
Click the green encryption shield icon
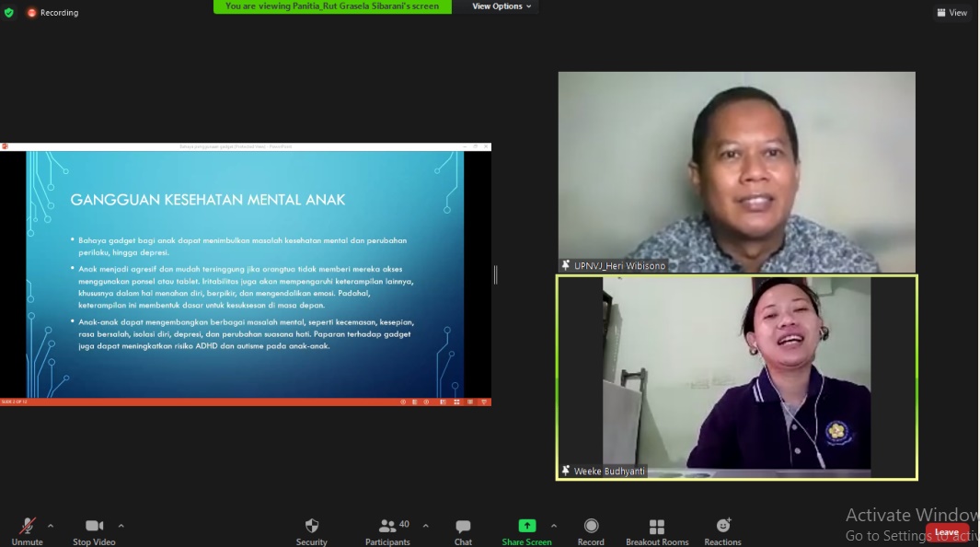pos(9,13)
